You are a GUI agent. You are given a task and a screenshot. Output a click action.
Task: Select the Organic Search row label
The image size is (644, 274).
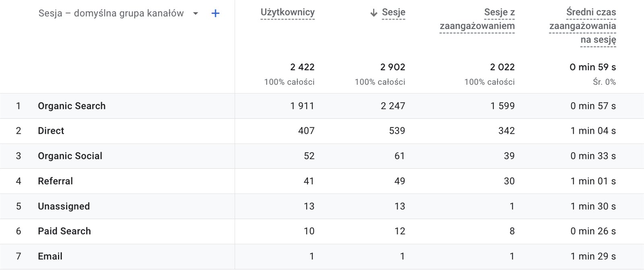coord(72,106)
